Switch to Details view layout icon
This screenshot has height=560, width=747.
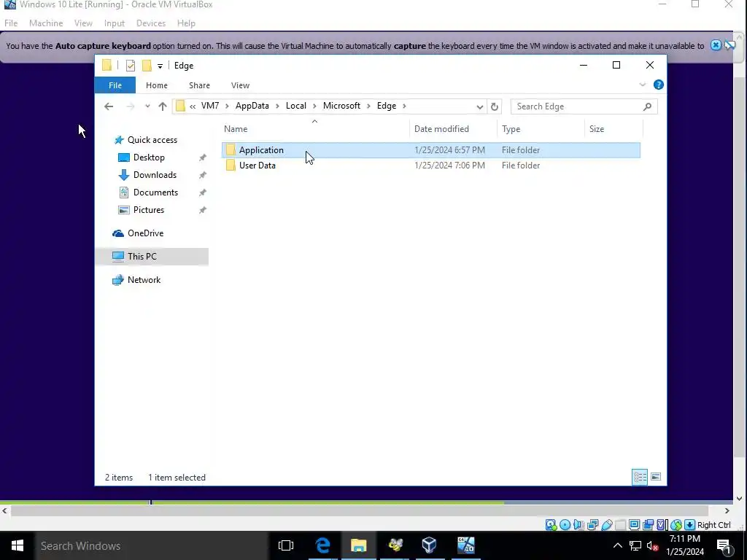point(640,477)
